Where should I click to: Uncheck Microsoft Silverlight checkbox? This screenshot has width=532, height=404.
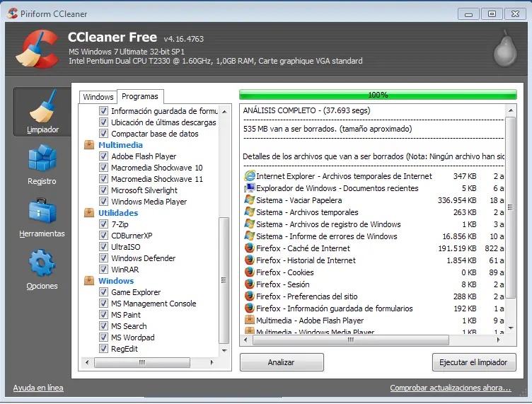(103, 190)
